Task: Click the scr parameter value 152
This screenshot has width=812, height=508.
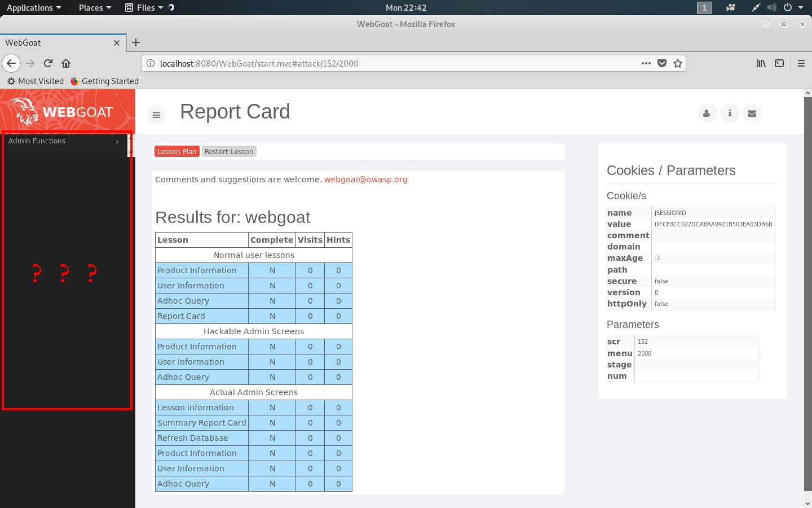Action: click(x=643, y=341)
